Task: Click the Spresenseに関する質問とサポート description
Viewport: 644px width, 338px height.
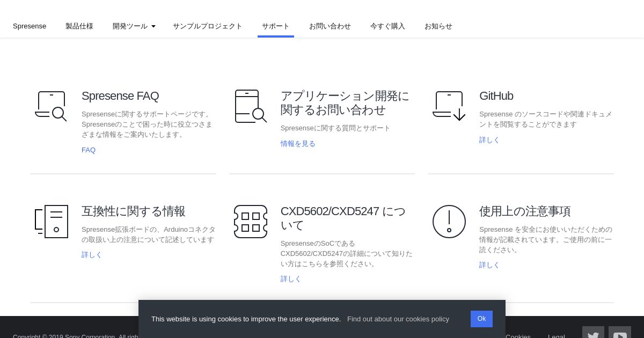Action: point(335,128)
